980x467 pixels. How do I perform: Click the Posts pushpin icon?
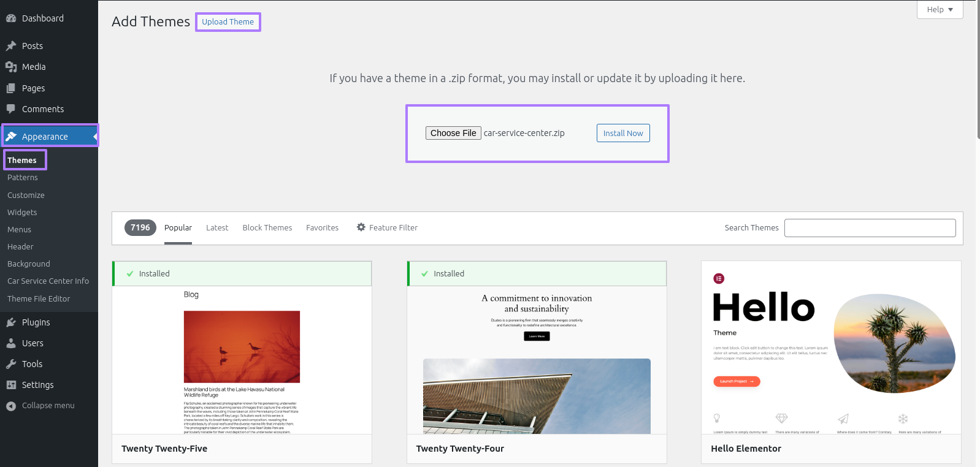(11, 46)
